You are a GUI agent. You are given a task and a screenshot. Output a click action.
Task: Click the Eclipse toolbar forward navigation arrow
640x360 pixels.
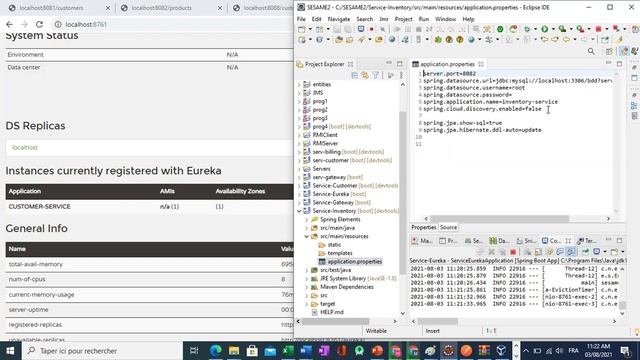coord(584,40)
